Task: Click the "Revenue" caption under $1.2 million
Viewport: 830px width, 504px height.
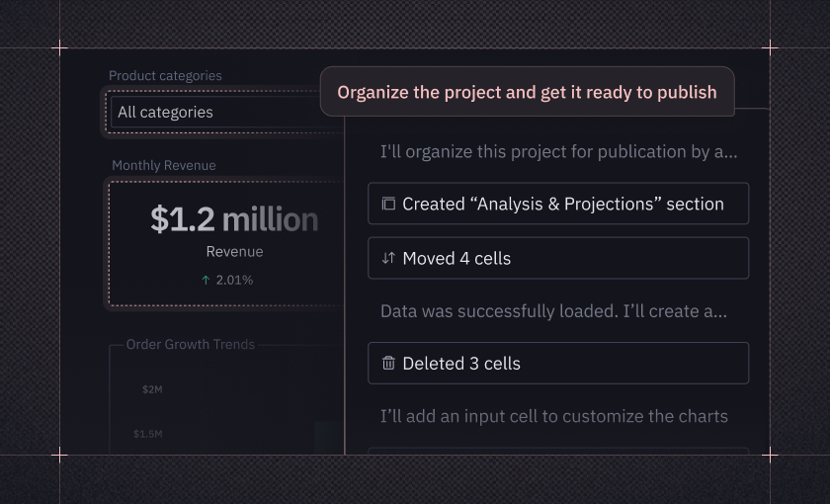Action: (x=234, y=251)
